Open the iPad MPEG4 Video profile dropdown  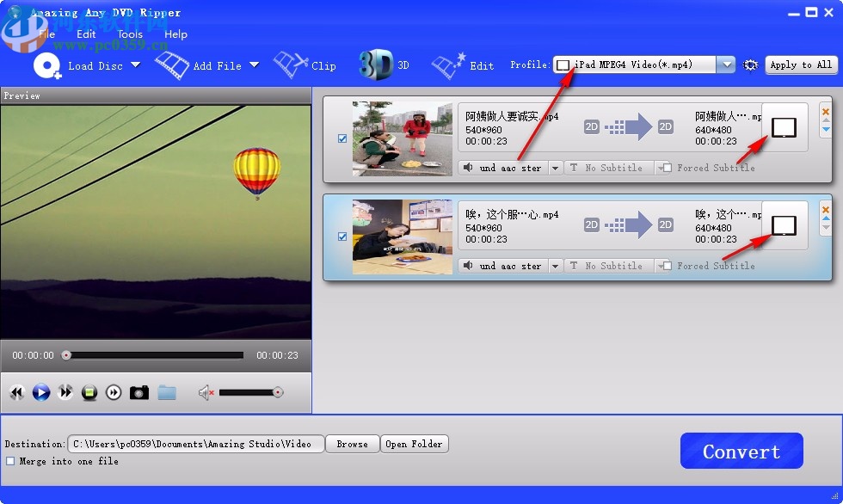pos(725,64)
